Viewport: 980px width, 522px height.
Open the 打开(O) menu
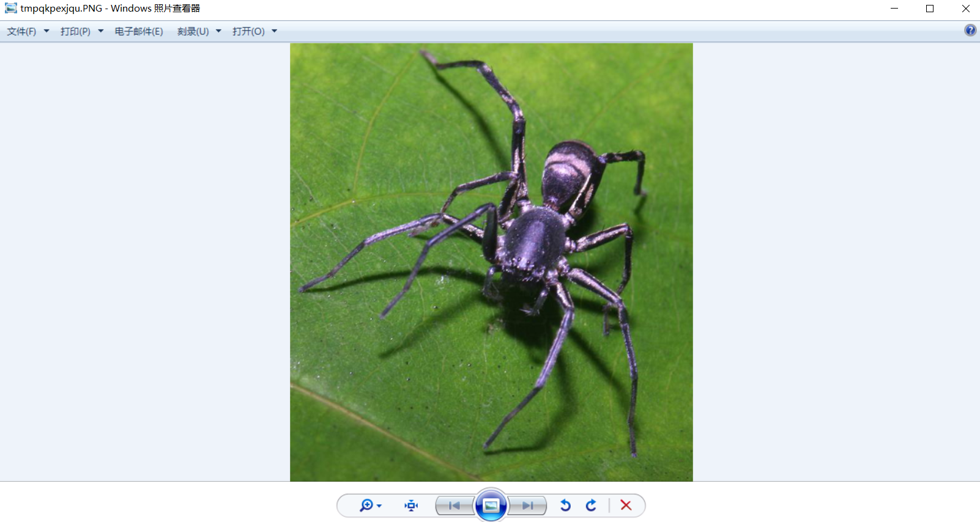click(x=248, y=31)
